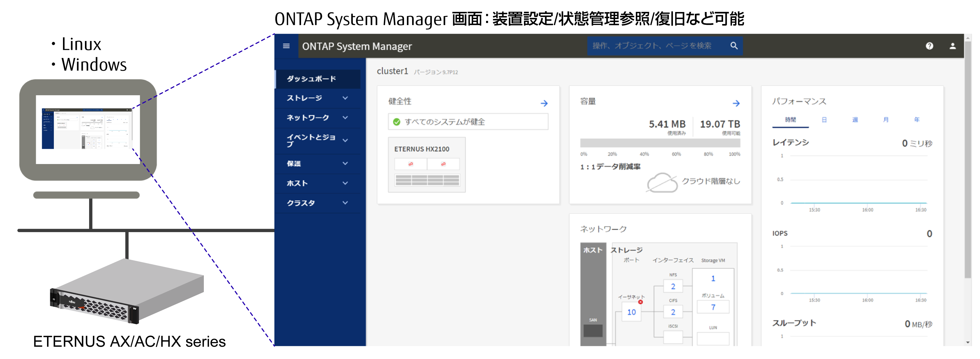The image size is (980, 359).
Task: Click the IOPS chart heading
Action: 780,234
